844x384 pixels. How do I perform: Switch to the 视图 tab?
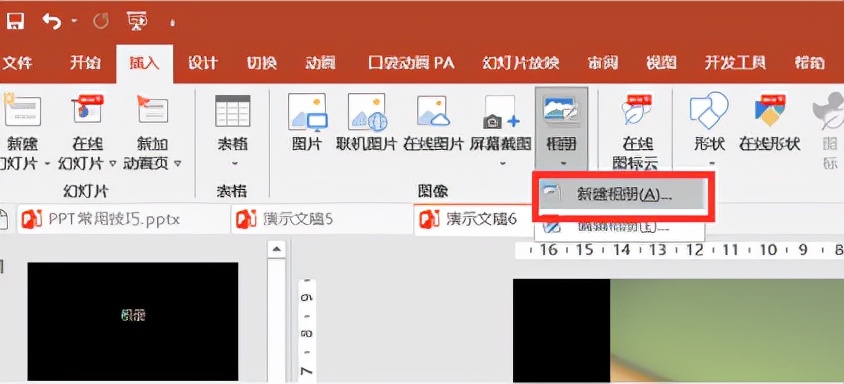tap(661, 62)
